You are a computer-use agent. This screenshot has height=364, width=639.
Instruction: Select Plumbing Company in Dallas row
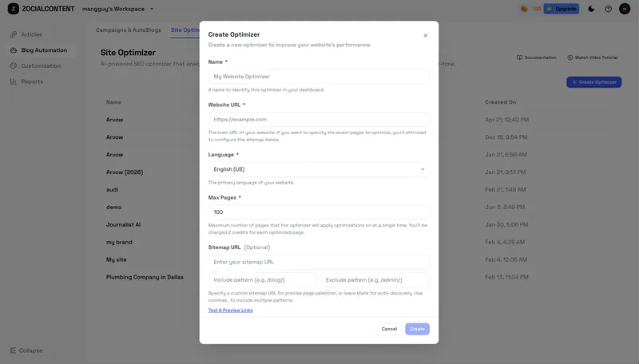(x=145, y=277)
